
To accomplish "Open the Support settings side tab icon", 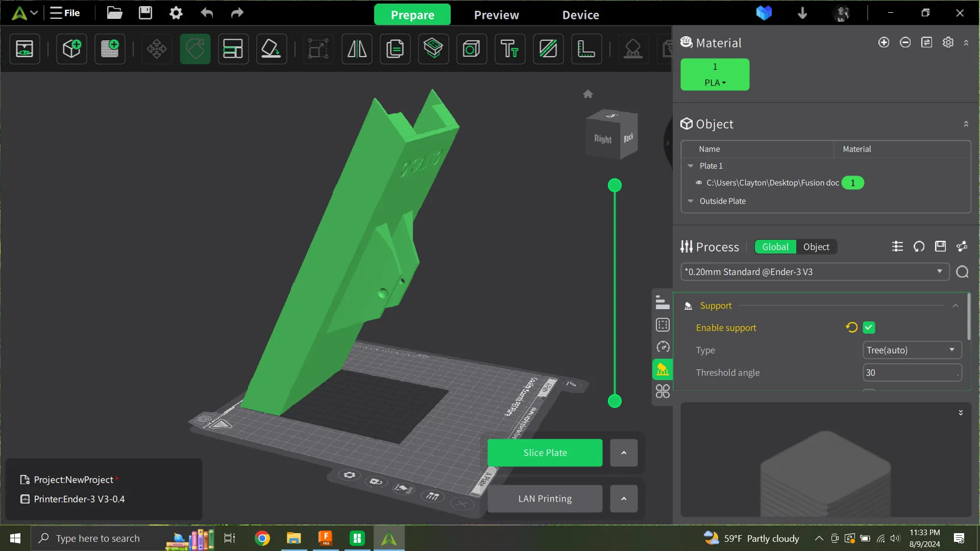I will 663,369.
